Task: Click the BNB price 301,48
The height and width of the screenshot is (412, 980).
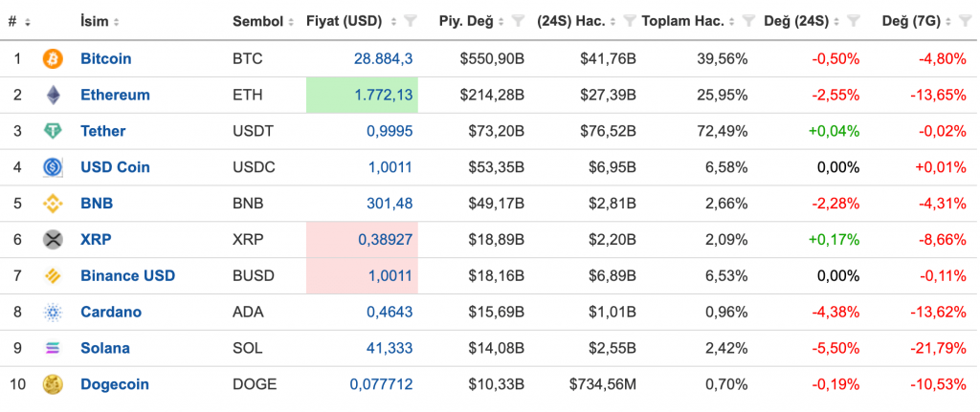Action: [390, 205]
